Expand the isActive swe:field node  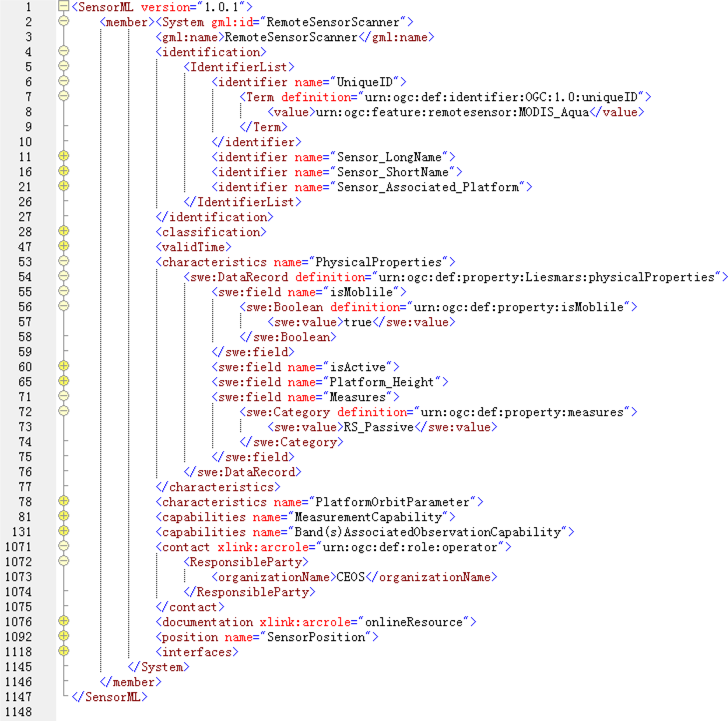(x=64, y=366)
